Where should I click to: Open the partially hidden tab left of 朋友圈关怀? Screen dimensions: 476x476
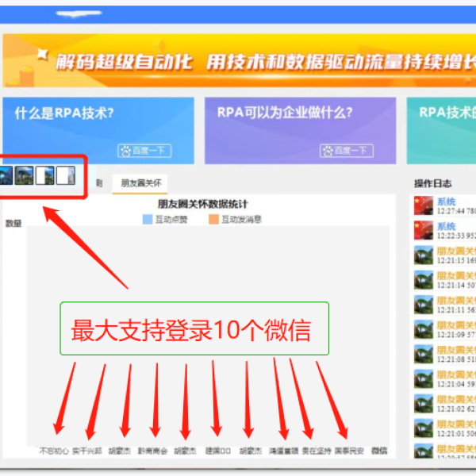point(99,182)
